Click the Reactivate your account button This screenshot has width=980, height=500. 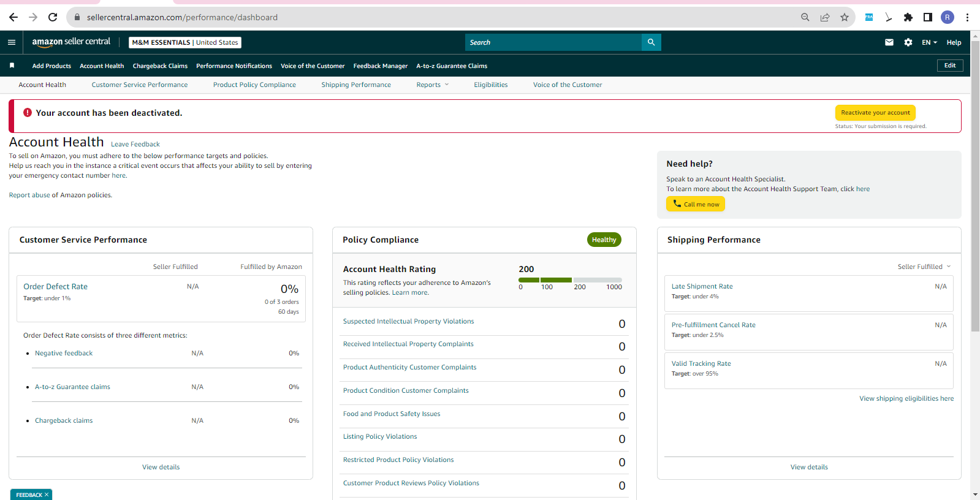875,113
